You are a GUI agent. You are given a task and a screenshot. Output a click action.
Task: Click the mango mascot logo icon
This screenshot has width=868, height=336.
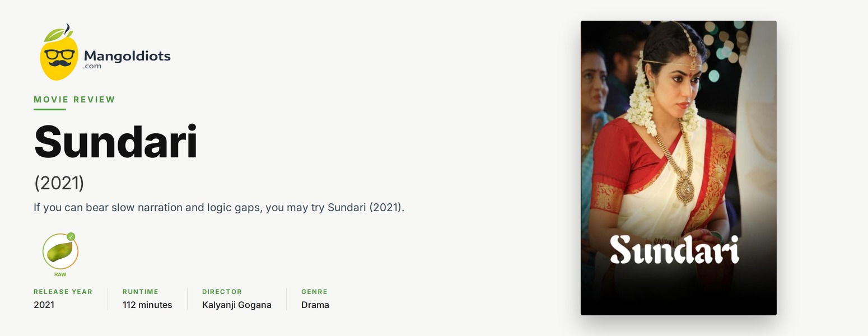(x=59, y=52)
